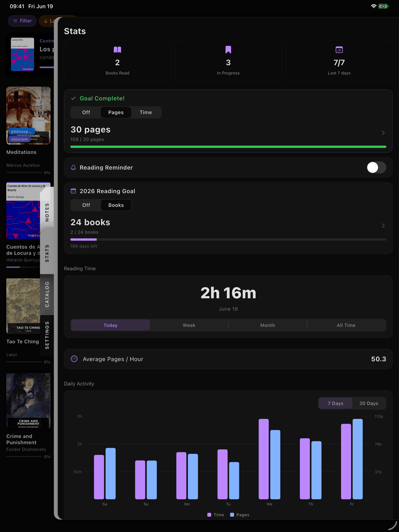Click the 09:41 clock in status bar
399x532 pixels.
[17, 6]
